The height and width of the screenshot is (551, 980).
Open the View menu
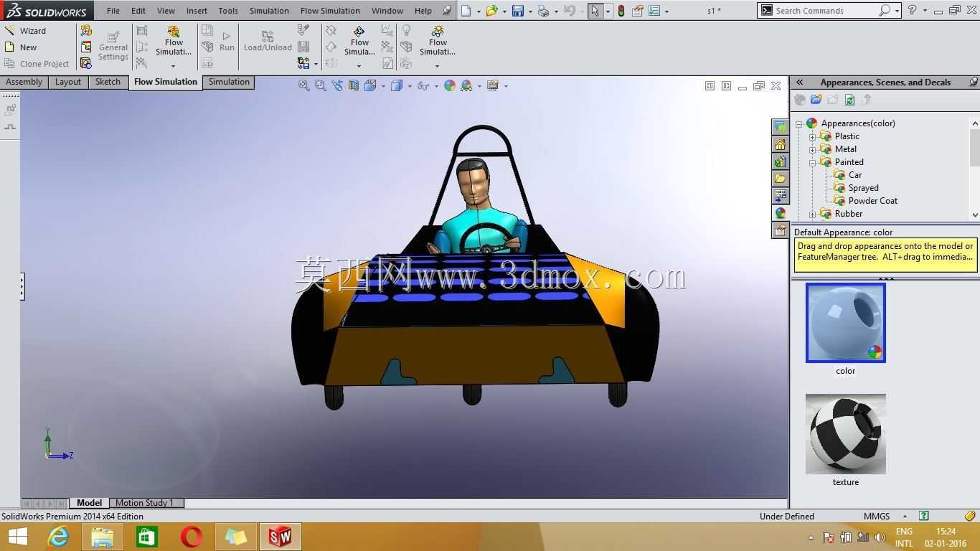[166, 11]
